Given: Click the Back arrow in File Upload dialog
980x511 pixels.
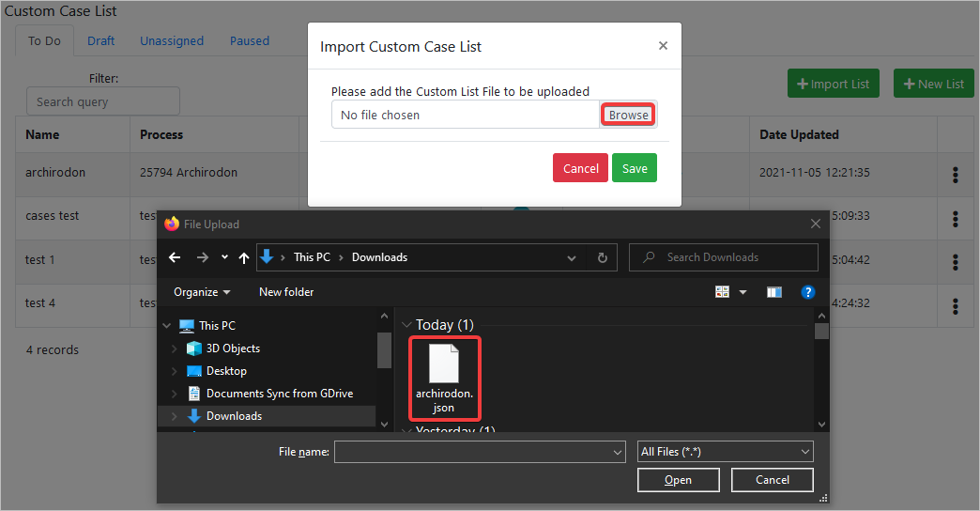Looking at the screenshot, I should (175, 257).
